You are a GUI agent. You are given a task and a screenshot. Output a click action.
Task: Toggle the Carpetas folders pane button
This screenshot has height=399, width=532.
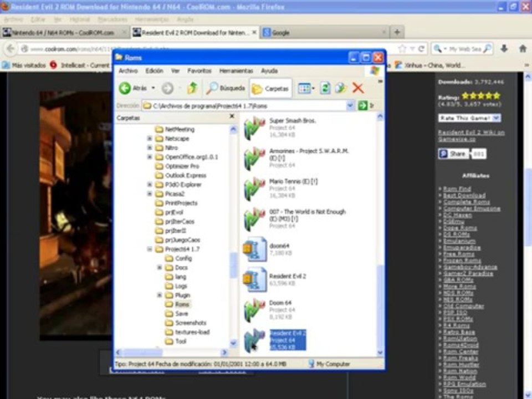pos(270,89)
